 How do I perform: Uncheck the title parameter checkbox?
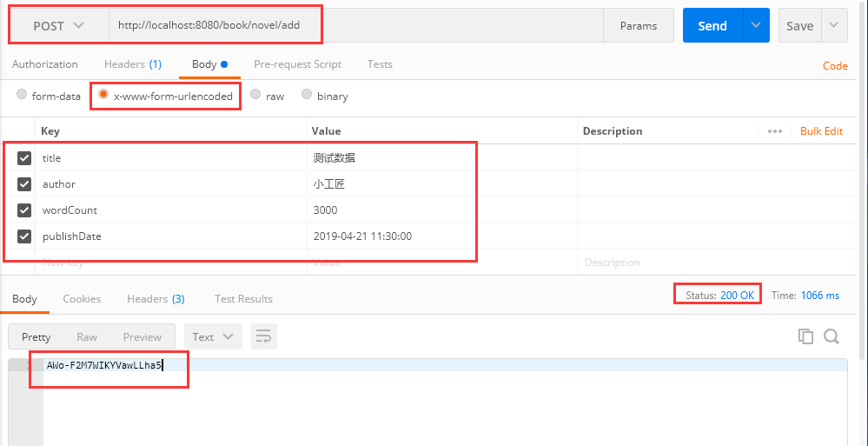(24, 158)
